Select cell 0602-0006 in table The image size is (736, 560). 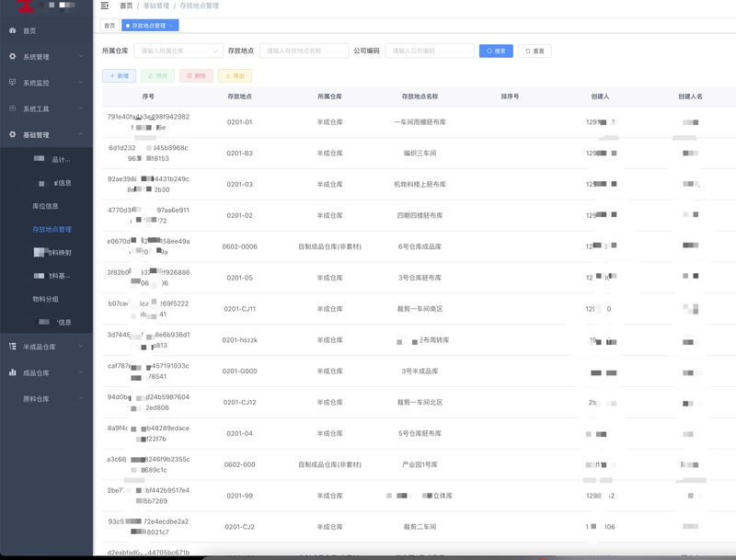click(x=240, y=246)
